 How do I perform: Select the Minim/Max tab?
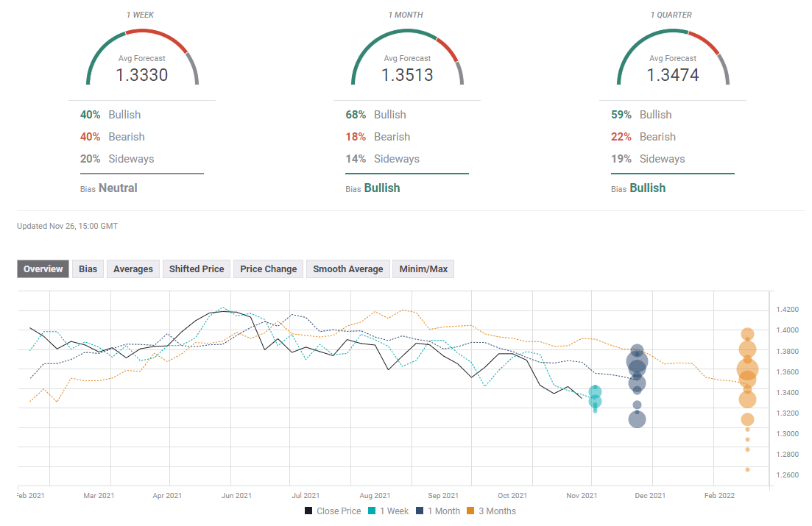click(423, 269)
